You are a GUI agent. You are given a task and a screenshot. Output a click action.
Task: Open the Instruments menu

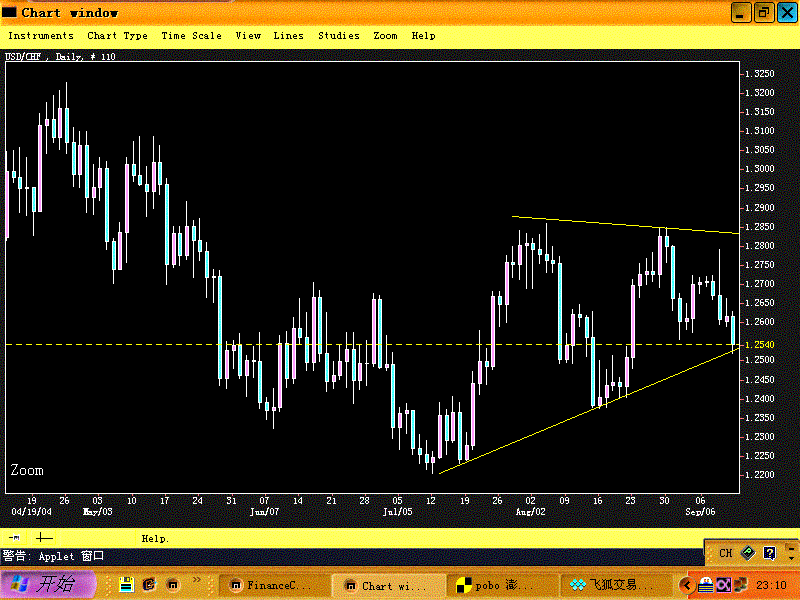[41, 35]
